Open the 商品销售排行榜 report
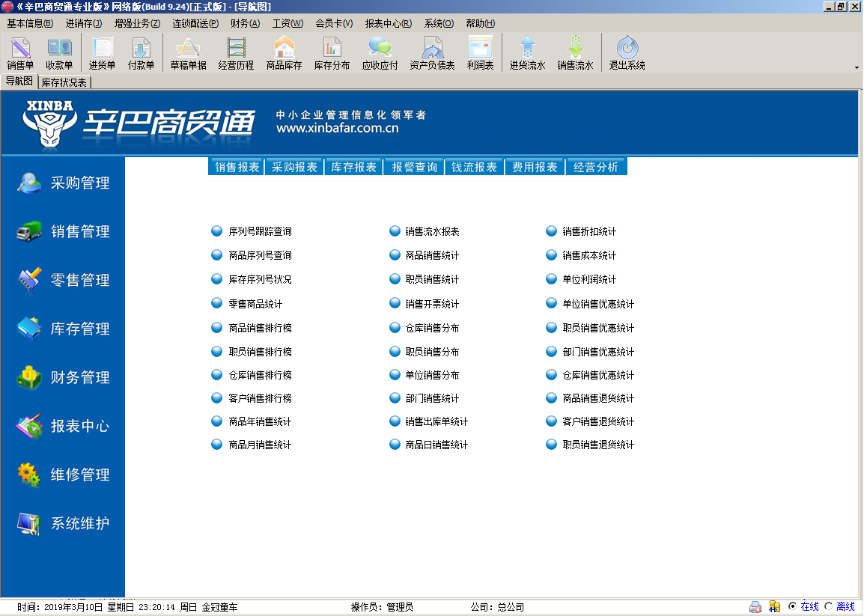 [x=260, y=328]
